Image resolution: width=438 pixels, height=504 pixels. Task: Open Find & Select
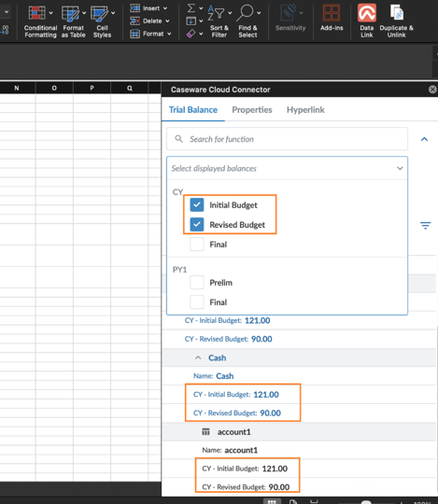[247, 21]
